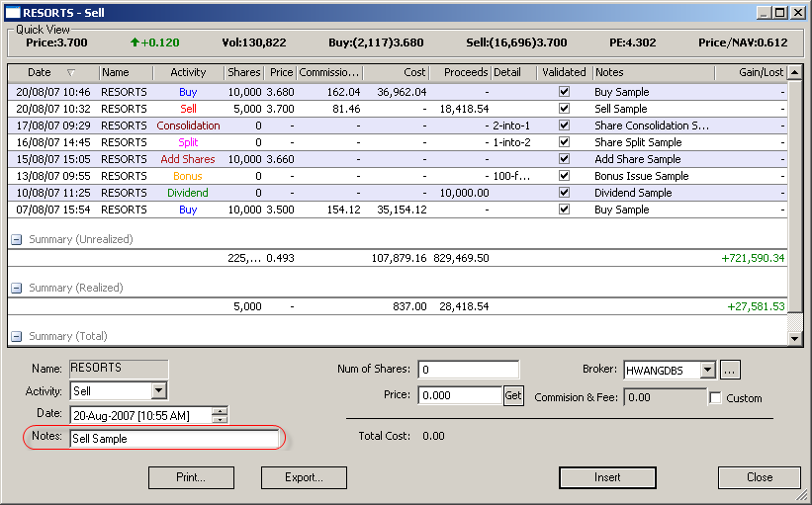The height and width of the screenshot is (505, 812).
Task: Click the window title bar app icon
Action: click(12, 13)
